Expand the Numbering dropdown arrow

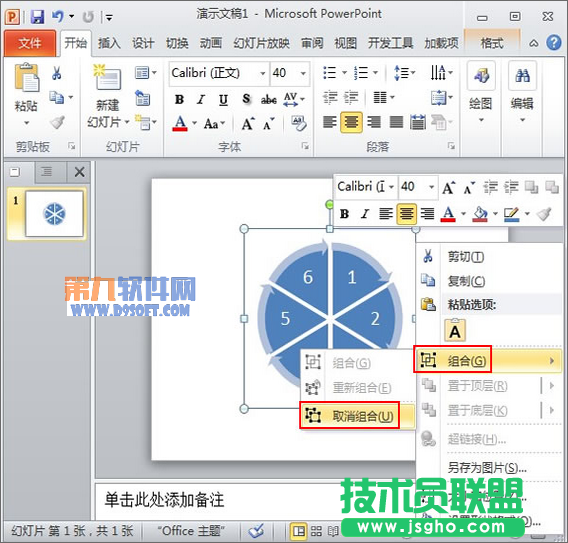[376, 73]
